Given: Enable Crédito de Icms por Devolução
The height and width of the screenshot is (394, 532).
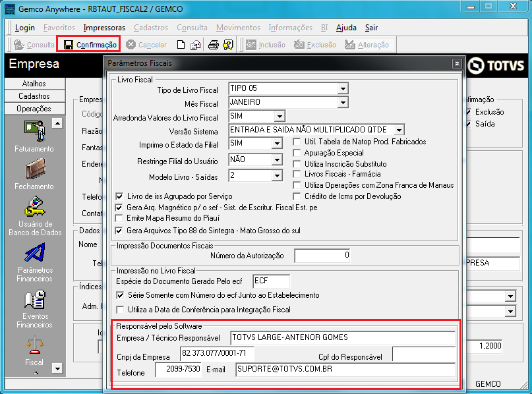Looking at the screenshot, I should point(297,196).
